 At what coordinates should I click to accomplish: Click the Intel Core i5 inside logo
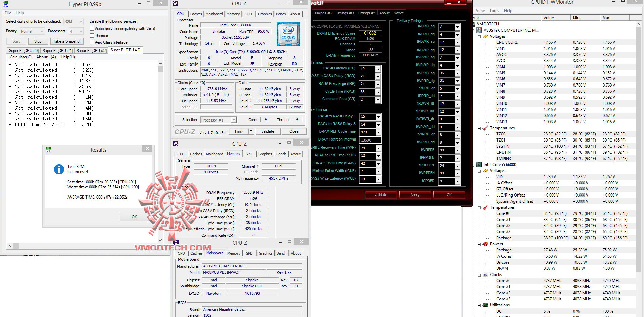tap(288, 34)
